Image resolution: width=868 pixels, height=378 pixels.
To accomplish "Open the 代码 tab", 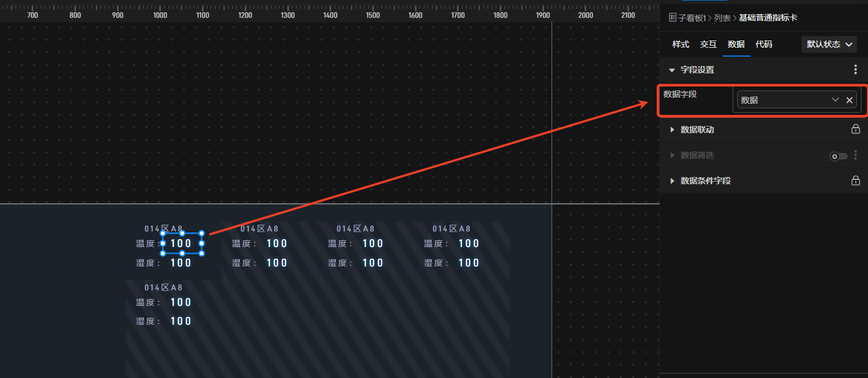I will (764, 44).
